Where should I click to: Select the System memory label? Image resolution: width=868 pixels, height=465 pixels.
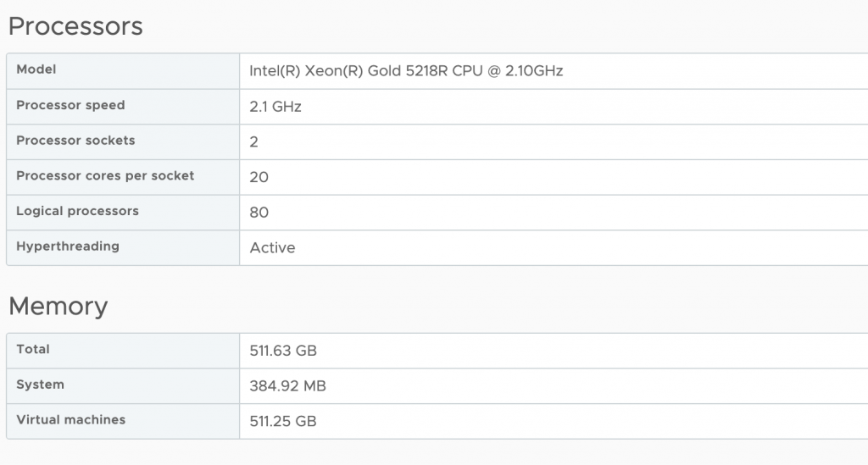(x=40, y=385)
